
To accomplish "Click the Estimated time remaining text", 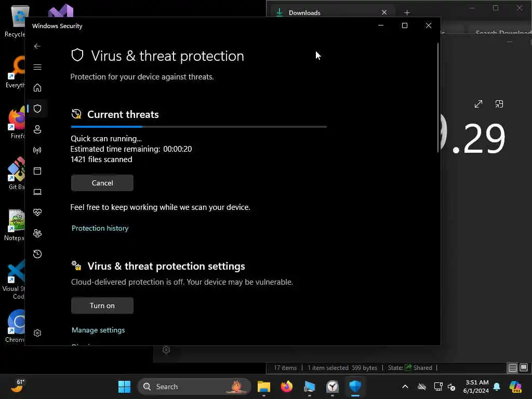I will [x=131, y=149].
